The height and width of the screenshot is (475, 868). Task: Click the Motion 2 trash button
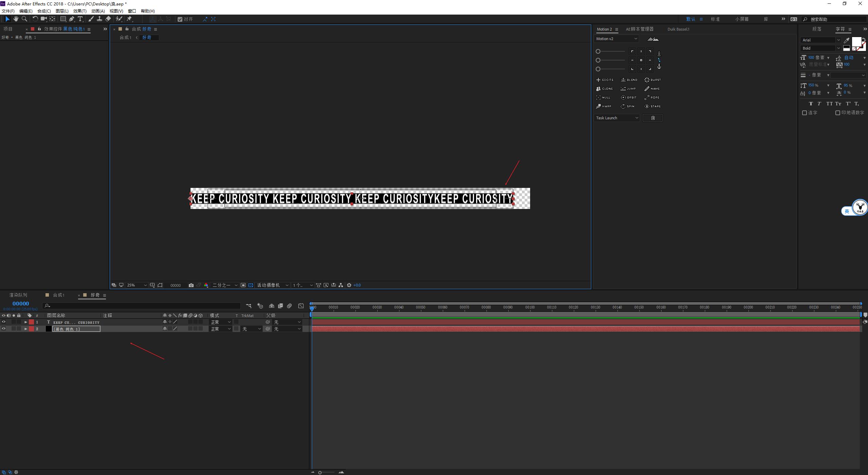click(652, 118)
